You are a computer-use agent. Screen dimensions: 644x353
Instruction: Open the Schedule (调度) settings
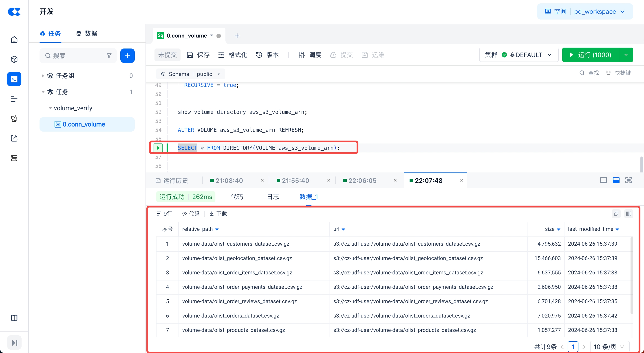point(310,55)
